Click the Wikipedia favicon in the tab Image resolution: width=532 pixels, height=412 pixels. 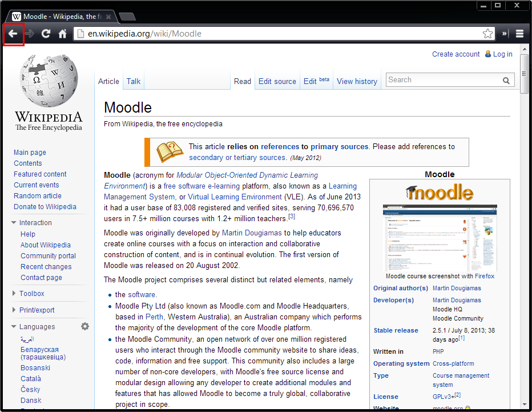[17, 17]
